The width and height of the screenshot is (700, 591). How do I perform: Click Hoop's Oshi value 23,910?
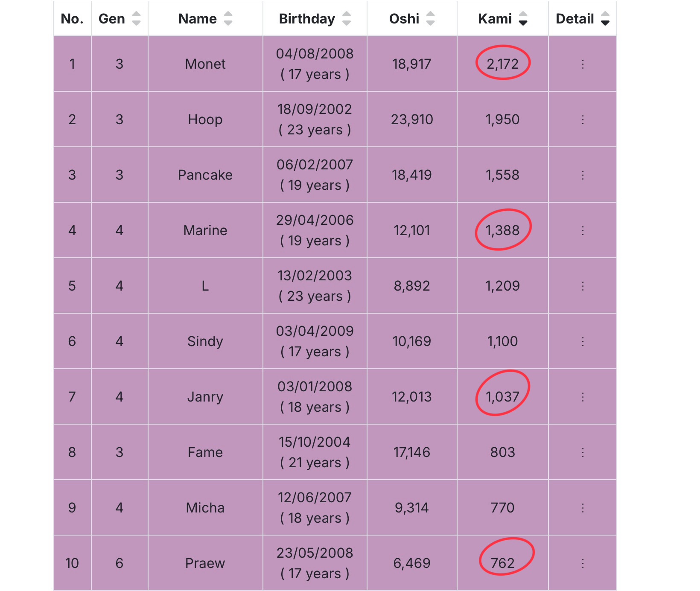coord(412,119)
